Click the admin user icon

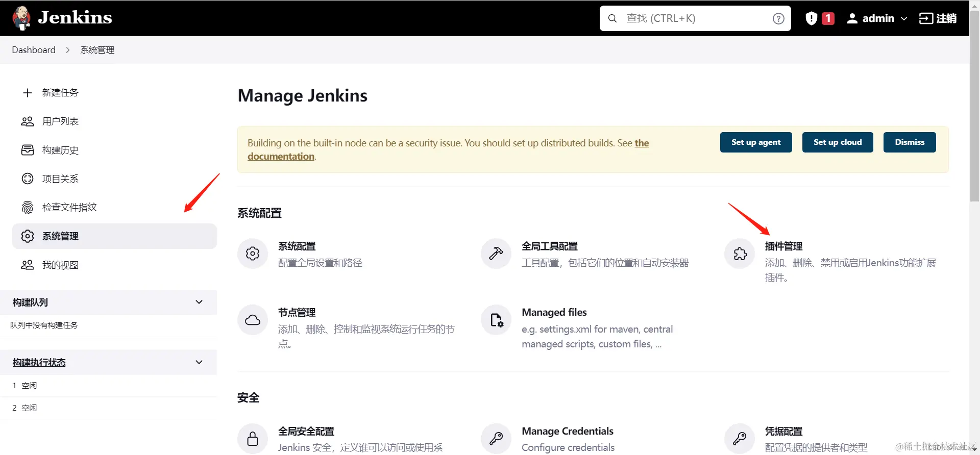click(x=852, y=18)
